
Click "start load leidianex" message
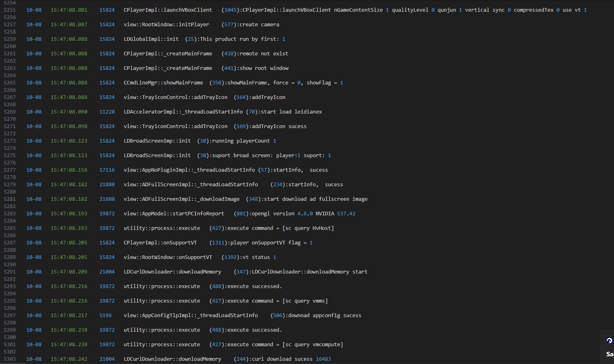pyautogui.click(x=291, y=112)
